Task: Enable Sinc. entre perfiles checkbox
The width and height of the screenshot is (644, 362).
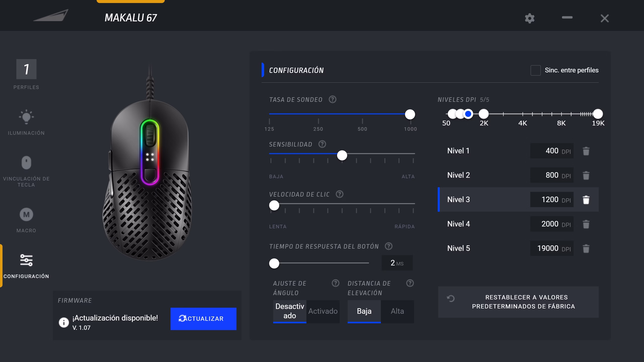Action: [535, 70]
